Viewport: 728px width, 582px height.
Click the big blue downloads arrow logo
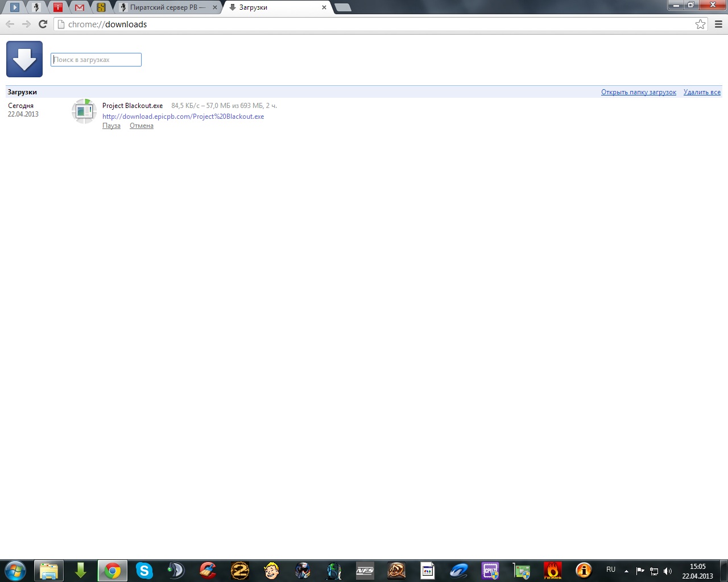coord(24,59)
